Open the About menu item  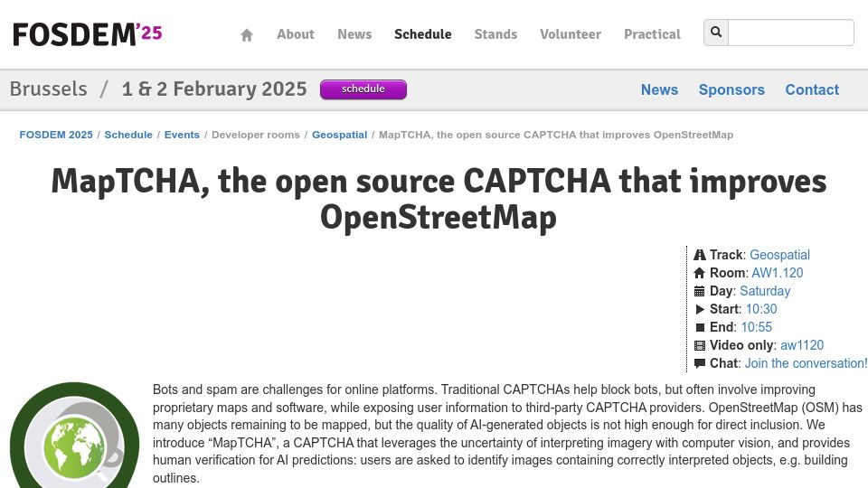296,34
